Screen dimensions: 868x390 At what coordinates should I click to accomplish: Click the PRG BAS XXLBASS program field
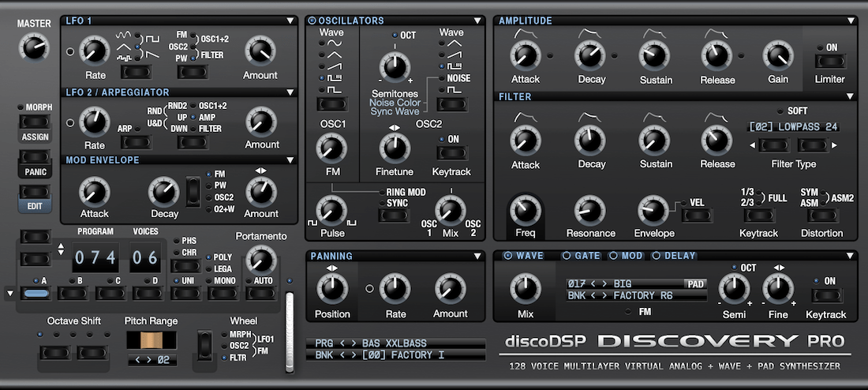(395, 343)
